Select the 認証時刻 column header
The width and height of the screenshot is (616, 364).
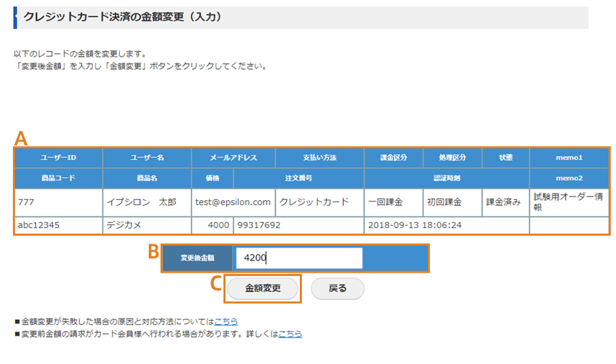tap(447, 178)
